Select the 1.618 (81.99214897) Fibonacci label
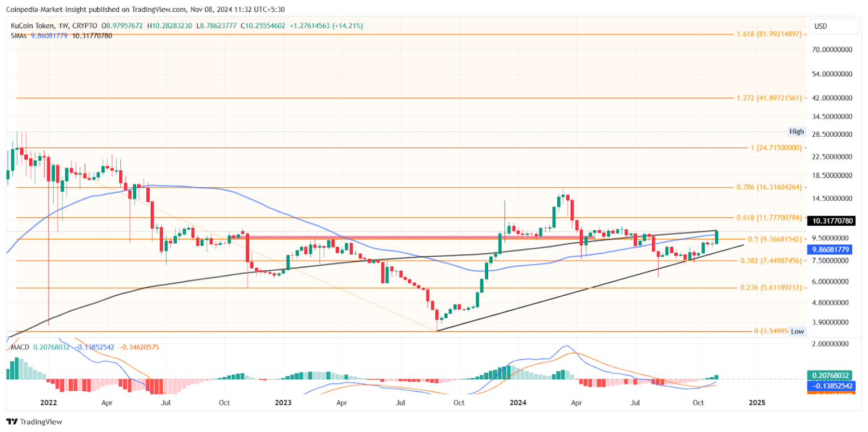This screenshot has height=432, width=868. point(769,34)
